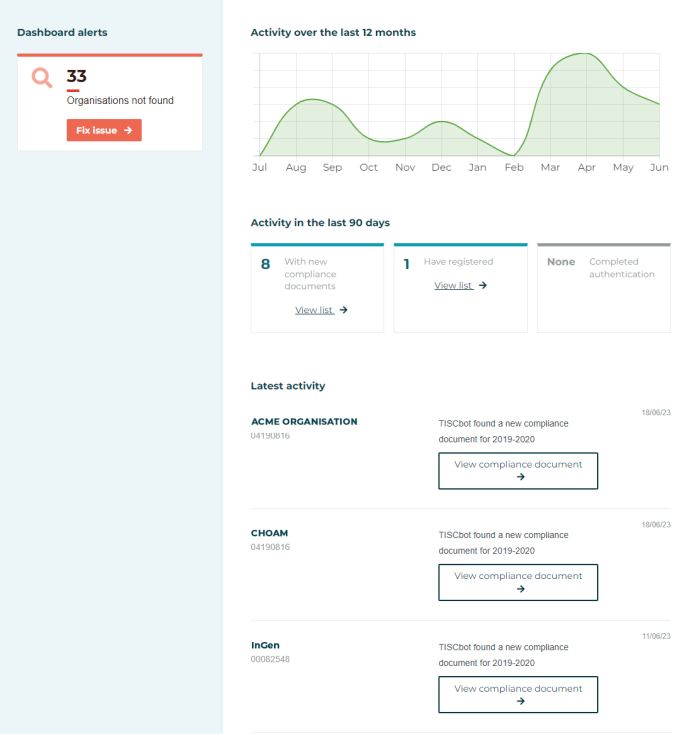Click the April peak on activity chart
Screen dimensions: 689x734
click(x=586, y=54)
